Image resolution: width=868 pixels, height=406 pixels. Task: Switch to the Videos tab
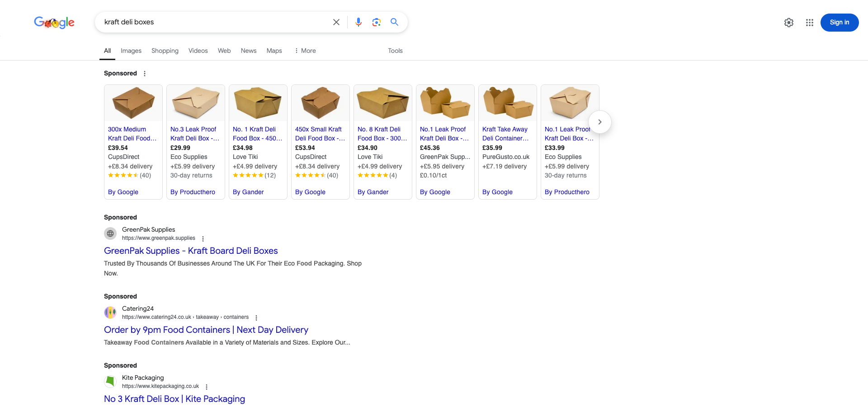coord(198,51)
